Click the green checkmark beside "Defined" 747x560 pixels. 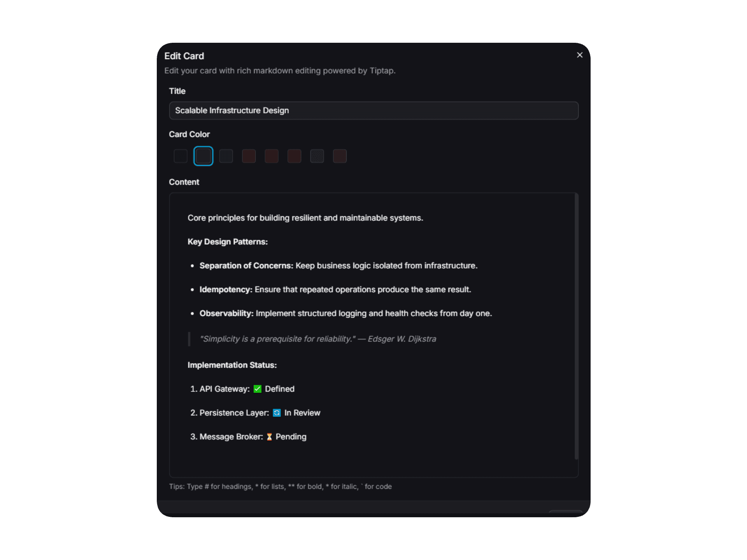click(257, 389)
